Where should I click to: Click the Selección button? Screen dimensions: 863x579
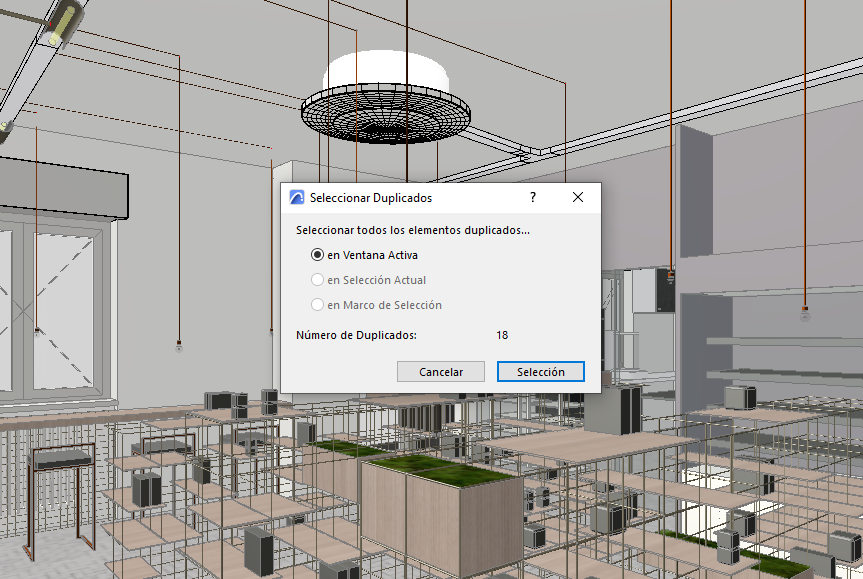coord(540,372)
